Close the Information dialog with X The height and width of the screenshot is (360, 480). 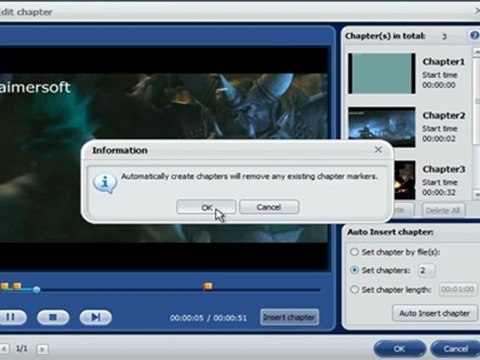point(378,150)
